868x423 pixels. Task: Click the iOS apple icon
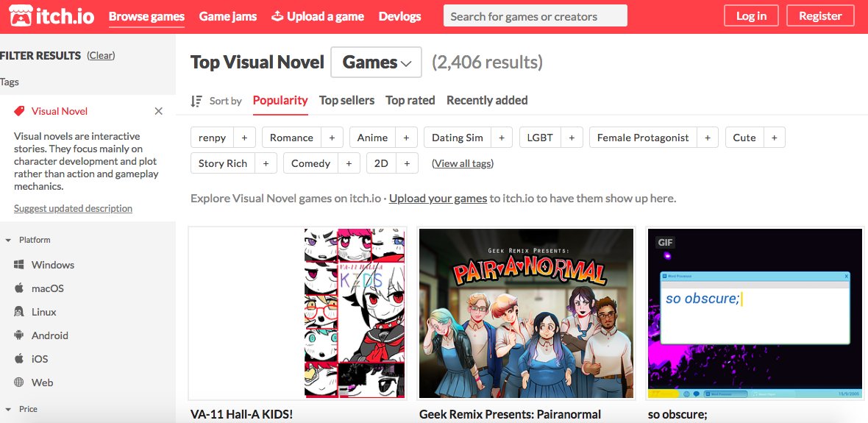click(x=19, y=358)
